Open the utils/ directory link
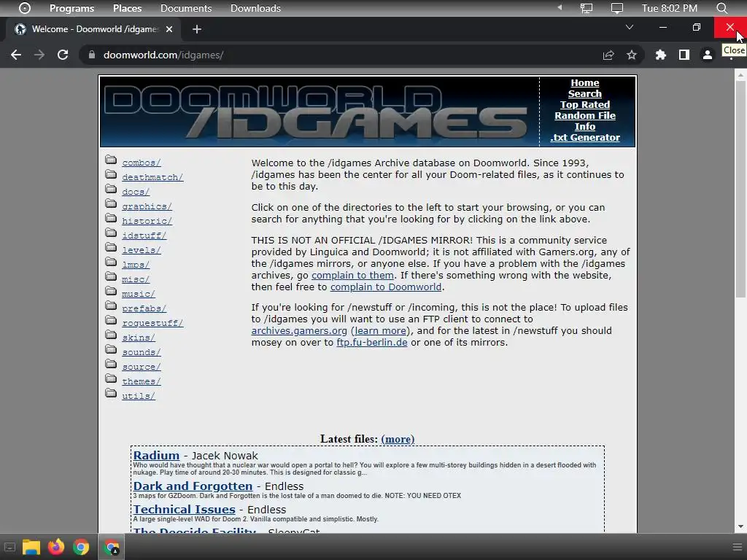Screen dimensions: 747x560 [139, 396]
